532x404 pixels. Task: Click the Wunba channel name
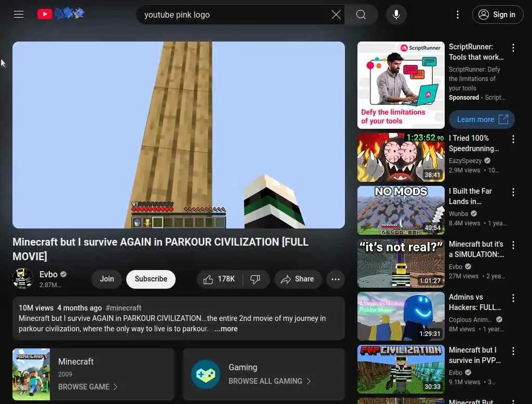pos(458,214)
